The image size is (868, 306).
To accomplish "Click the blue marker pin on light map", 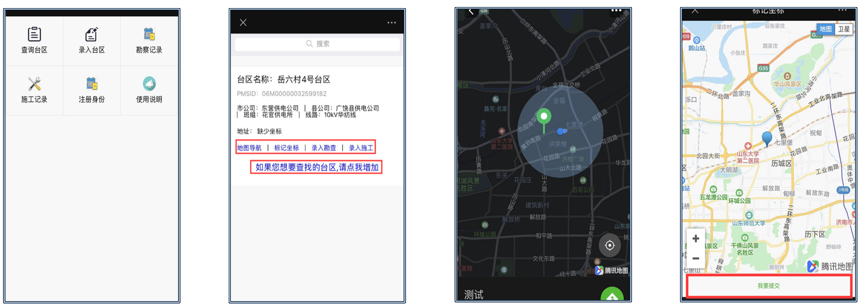I will (x=767, y=138).
